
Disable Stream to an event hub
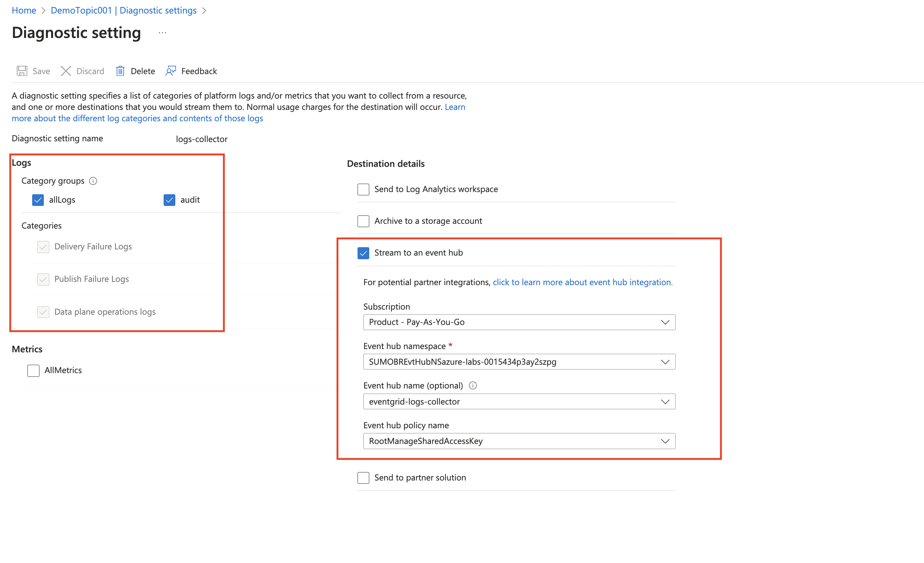pos(363,253)
